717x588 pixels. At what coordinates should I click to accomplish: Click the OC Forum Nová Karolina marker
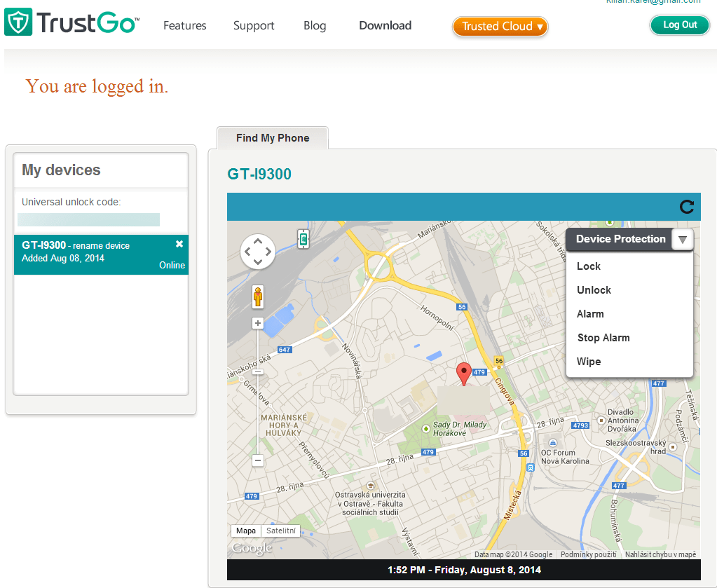point(553,443)
